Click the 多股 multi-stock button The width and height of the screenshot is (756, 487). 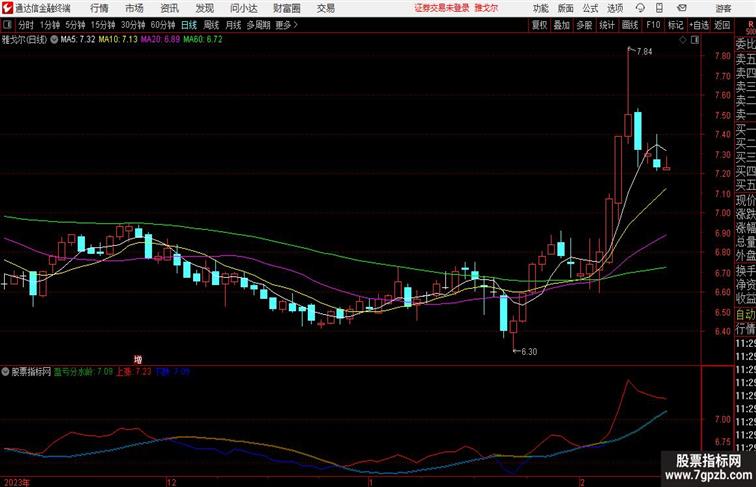point(584,25)
